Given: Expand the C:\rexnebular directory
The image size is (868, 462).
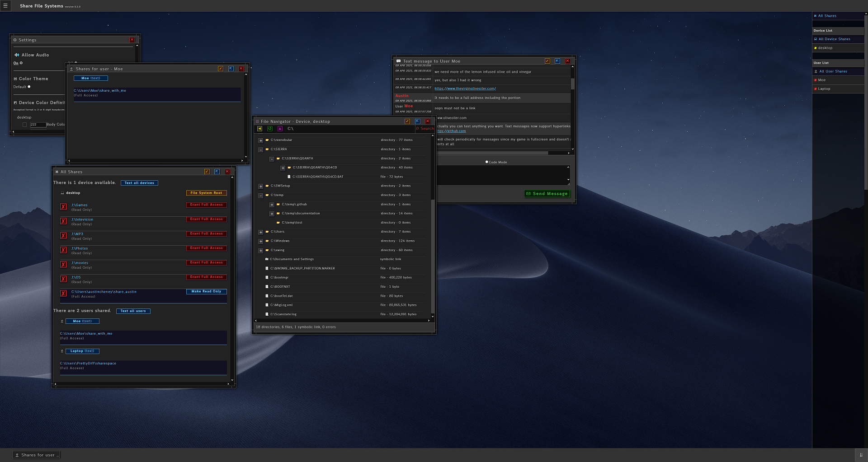Looking at the screenshot, I should point(261,140).
